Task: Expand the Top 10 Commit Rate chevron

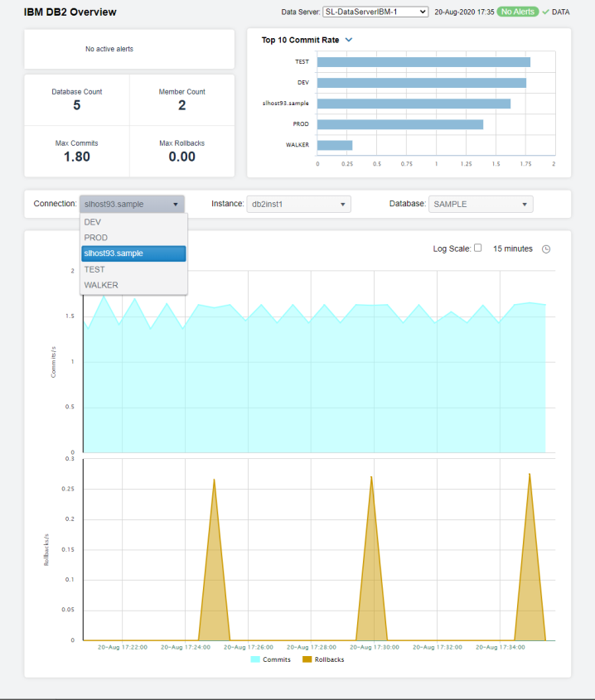Action: (x=349, y=40)
